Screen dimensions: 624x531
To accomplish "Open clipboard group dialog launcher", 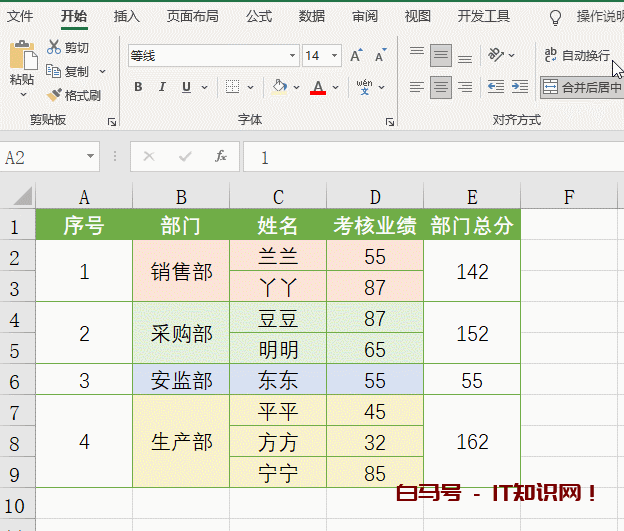I will point(112,122).
